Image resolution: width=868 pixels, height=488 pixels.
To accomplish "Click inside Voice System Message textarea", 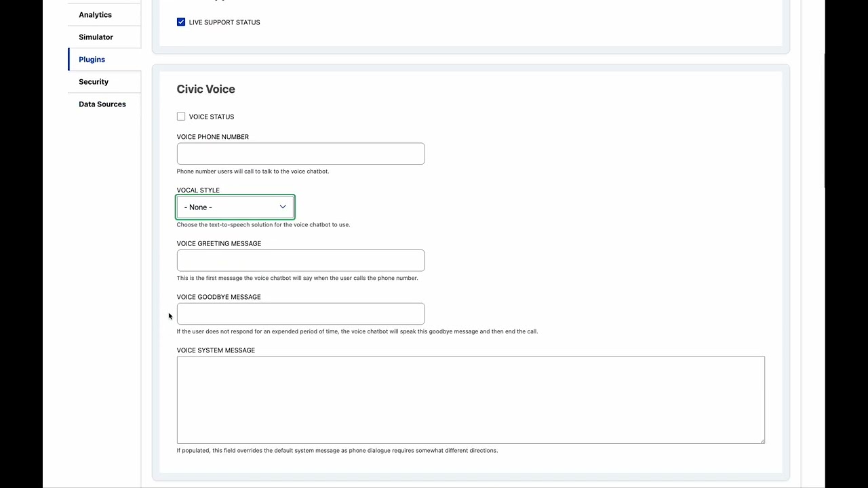I will pos(471,400).
